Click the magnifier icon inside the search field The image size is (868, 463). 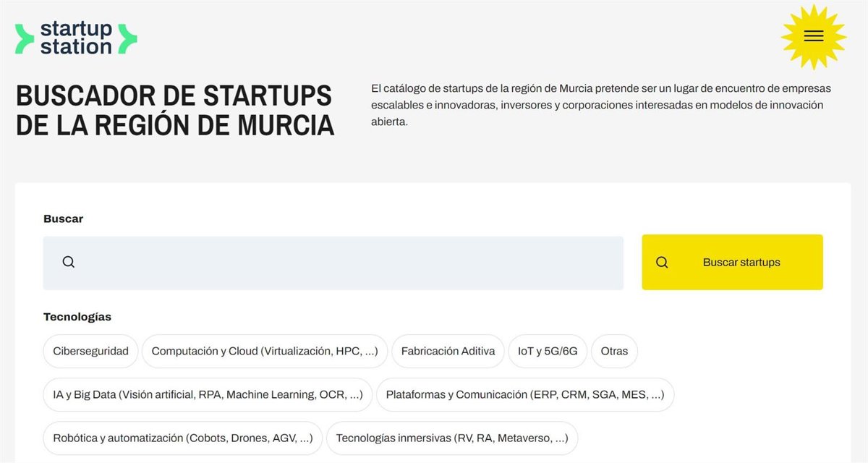point(69,263)
